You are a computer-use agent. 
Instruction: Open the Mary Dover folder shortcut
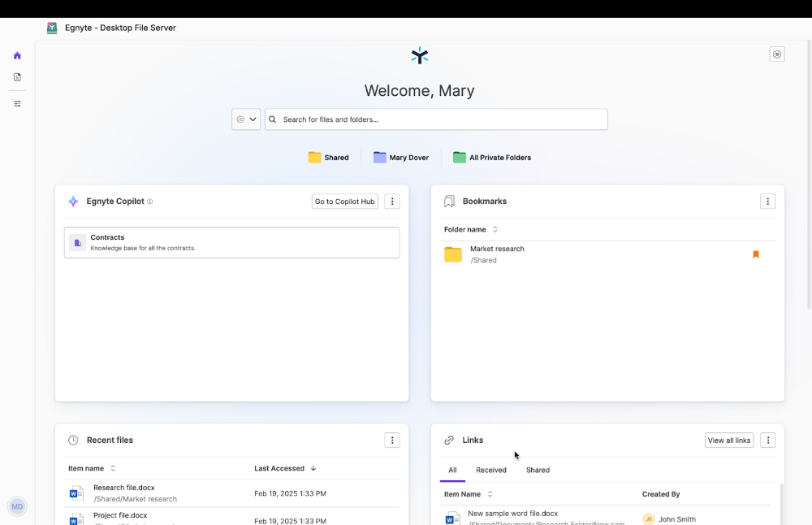click(x=401, y=158)
